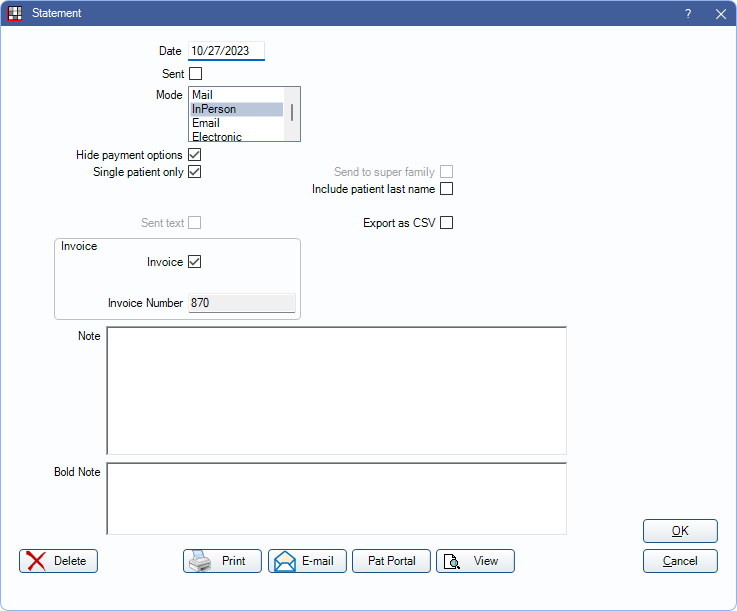Click the printer icon on Print button

[x=200, y=561]
